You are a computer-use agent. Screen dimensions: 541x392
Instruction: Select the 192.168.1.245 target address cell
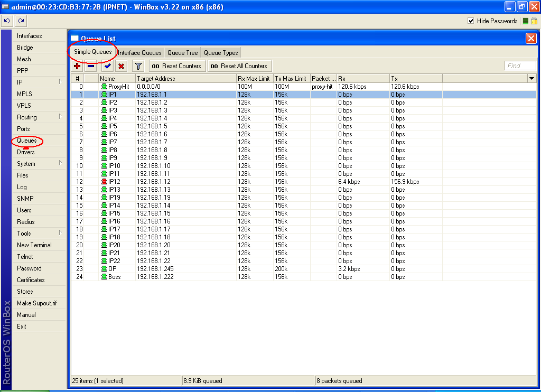[x=185, y=269]
